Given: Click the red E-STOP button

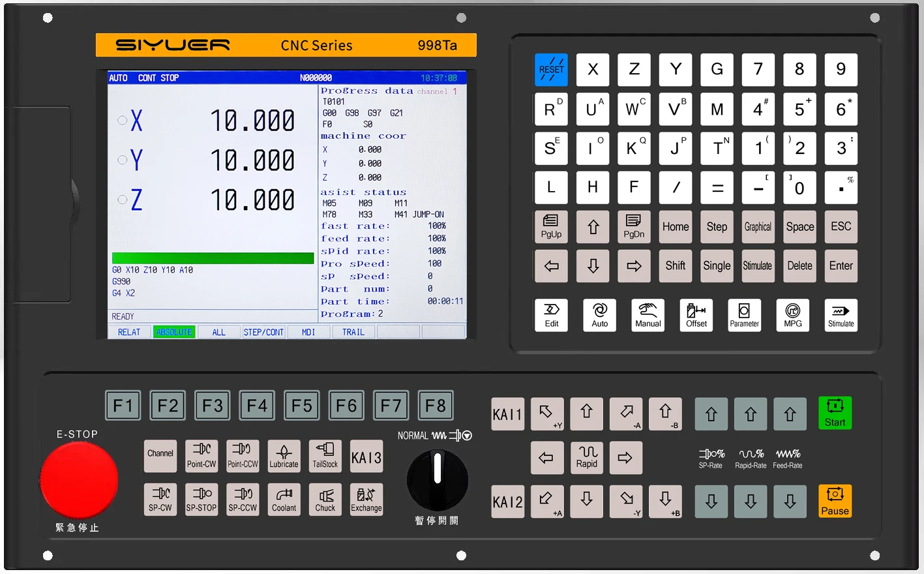Looking at the screenshot, I should tap(79, 480).
